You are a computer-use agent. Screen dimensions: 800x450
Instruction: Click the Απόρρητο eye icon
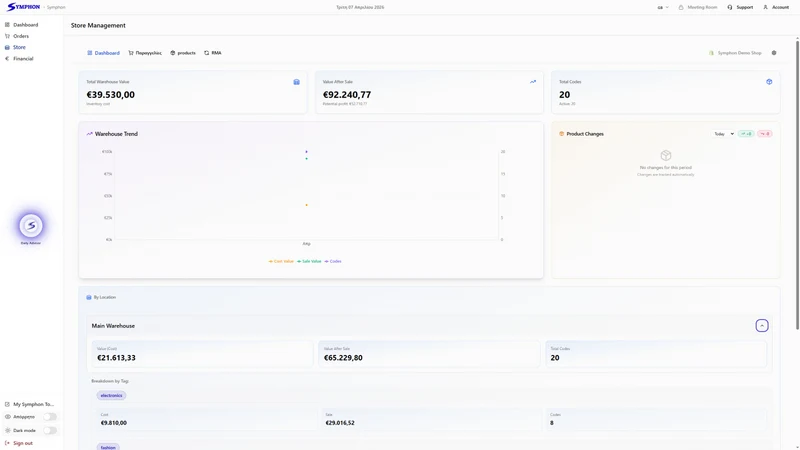pos(8,417)
